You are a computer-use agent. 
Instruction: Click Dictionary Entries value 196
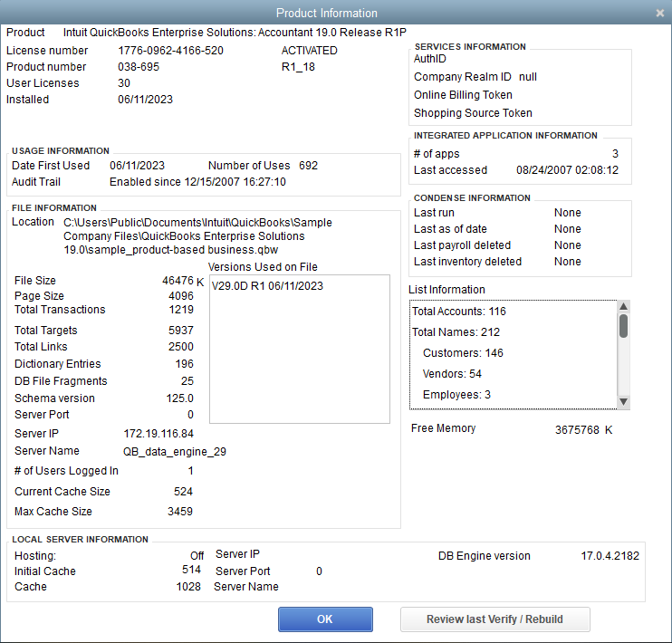pyautogui.click(x=184, y=364)
